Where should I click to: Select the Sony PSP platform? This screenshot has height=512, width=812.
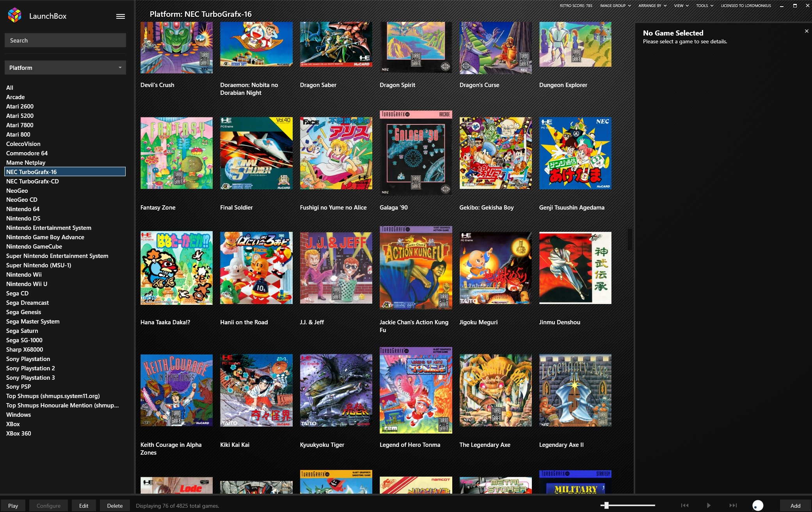(x=18, y=387)
